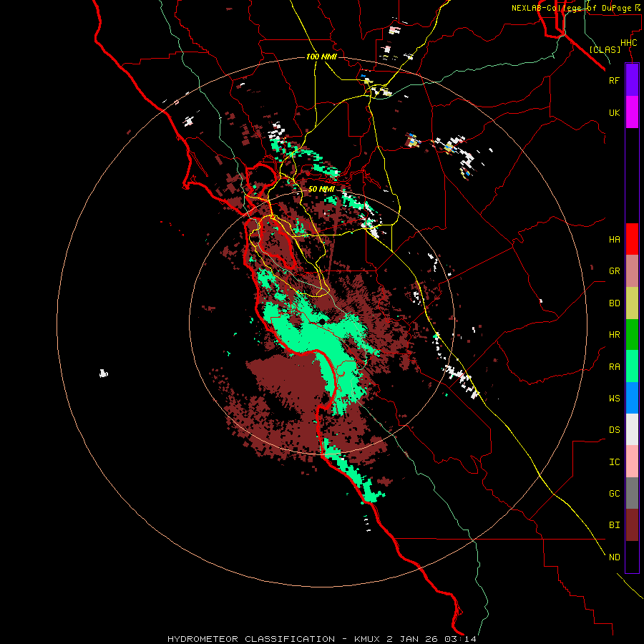Click the DS legend label
The width and height of the screenshot is (644, 644).
tap(614, 430)
